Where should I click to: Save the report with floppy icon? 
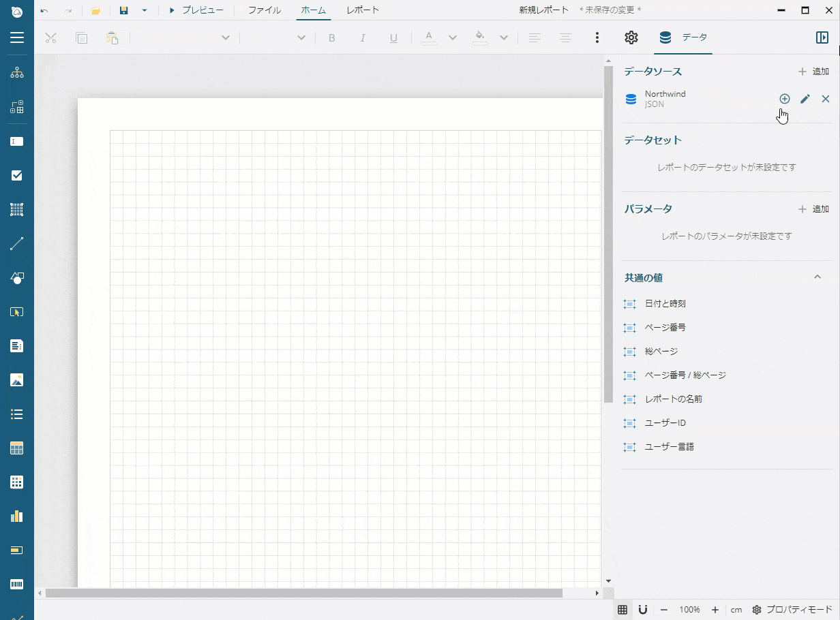coord(123,10)
